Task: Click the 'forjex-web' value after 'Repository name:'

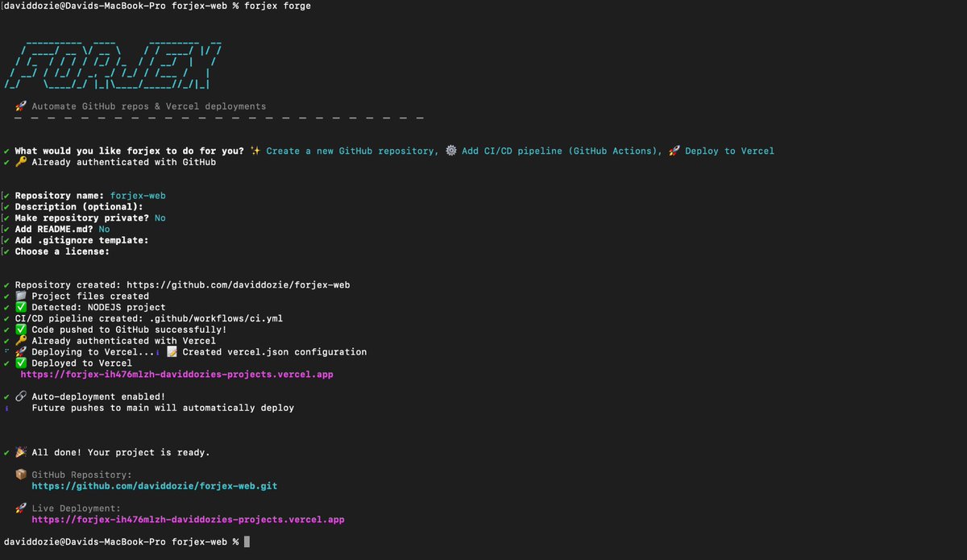Action: click(138, 196)
